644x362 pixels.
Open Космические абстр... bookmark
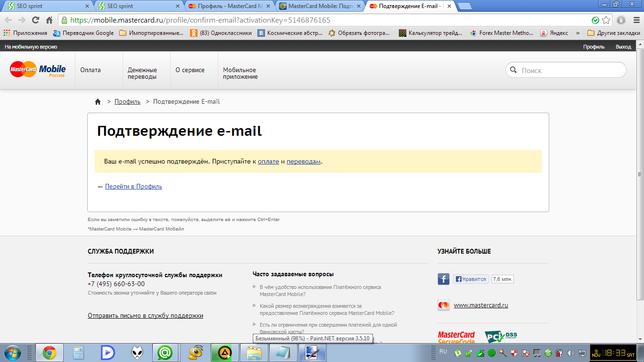pyautogui.click(x=290, y=33)
